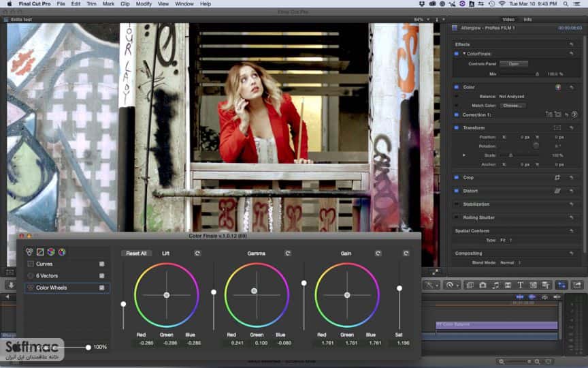The width and height of the screenshot is (588, 368).
Task: Disable the ColorFinale effect blue checkbox
Action: click(457, 54)
